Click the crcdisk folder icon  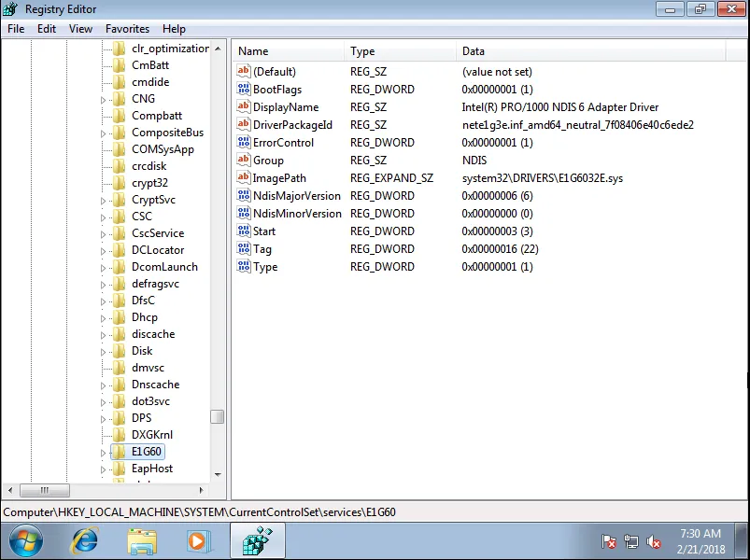[x=119, y=166]
